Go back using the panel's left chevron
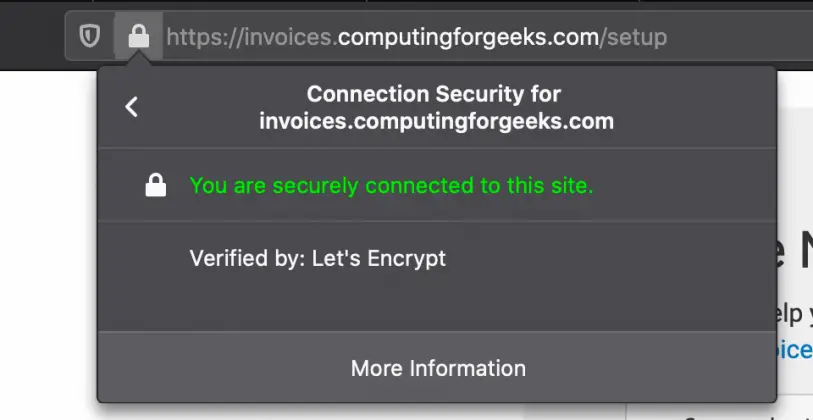The height and width of the screenshot is (420, 813). click(132, 107)
